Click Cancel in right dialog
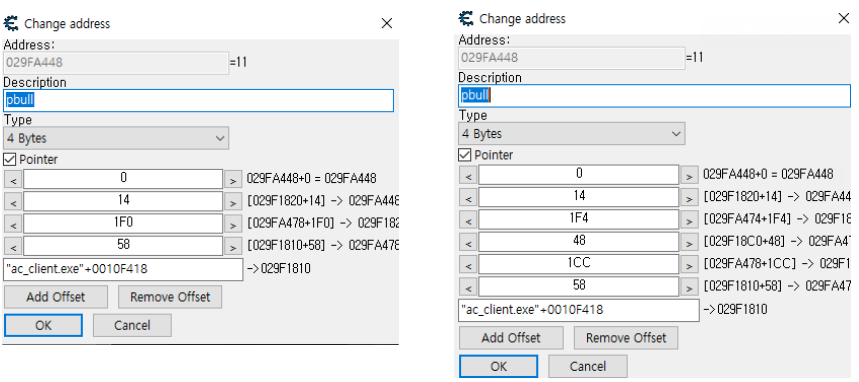Viewport: 859px width, 382px height. [x=588, y=366]
